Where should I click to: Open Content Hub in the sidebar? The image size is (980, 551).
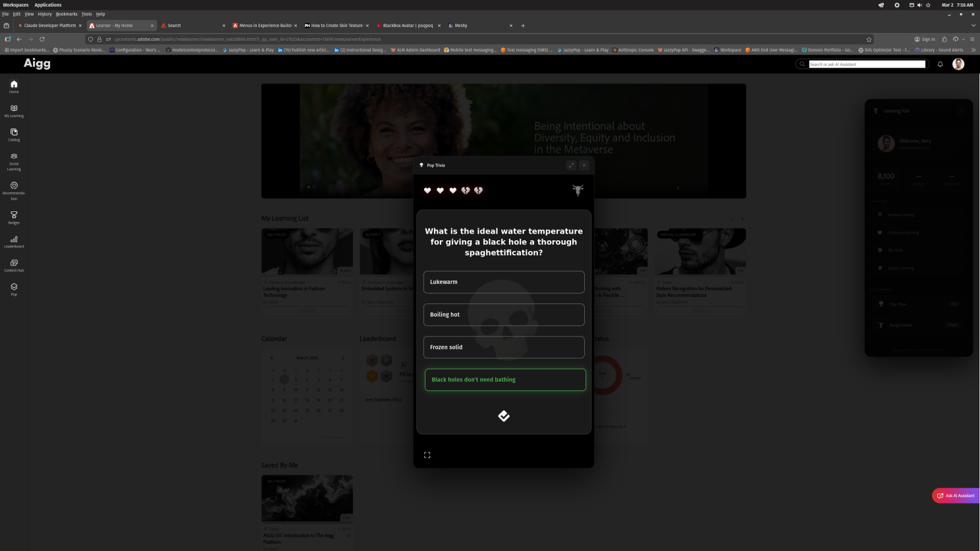[14, 265]
